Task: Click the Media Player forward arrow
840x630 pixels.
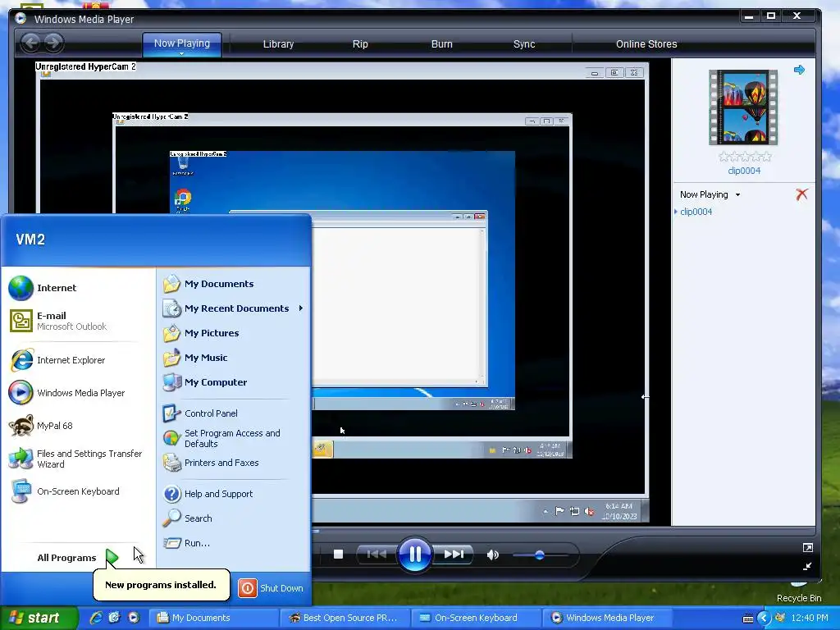Action: 53,43
